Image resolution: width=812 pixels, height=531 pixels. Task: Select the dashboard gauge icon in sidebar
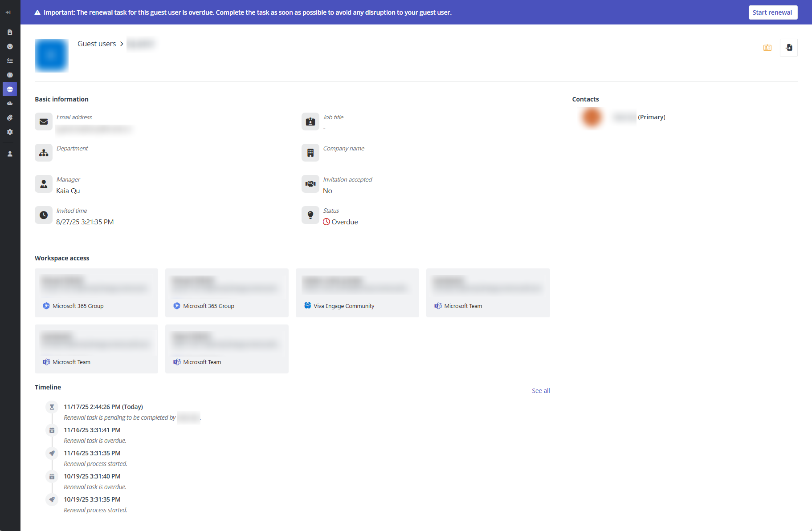tap(10, 46)
